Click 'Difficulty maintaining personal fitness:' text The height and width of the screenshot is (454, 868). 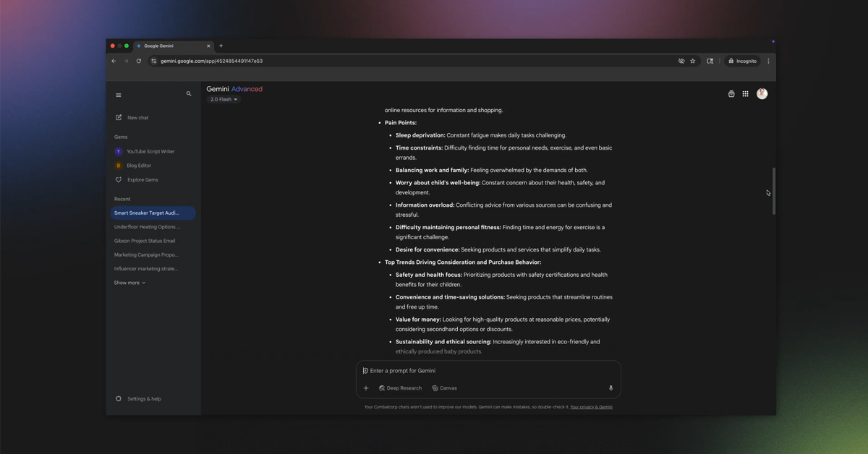coord(448,228)
